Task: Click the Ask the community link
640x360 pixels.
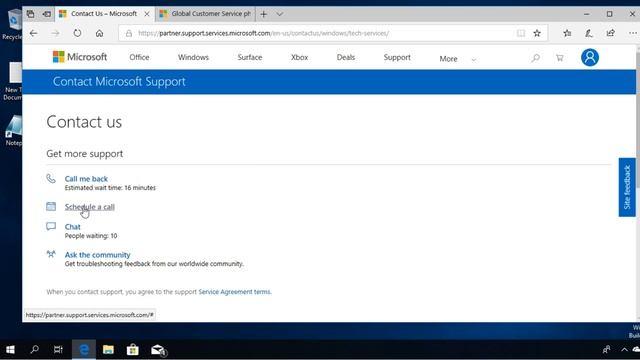Action: [x=97, y=254]
